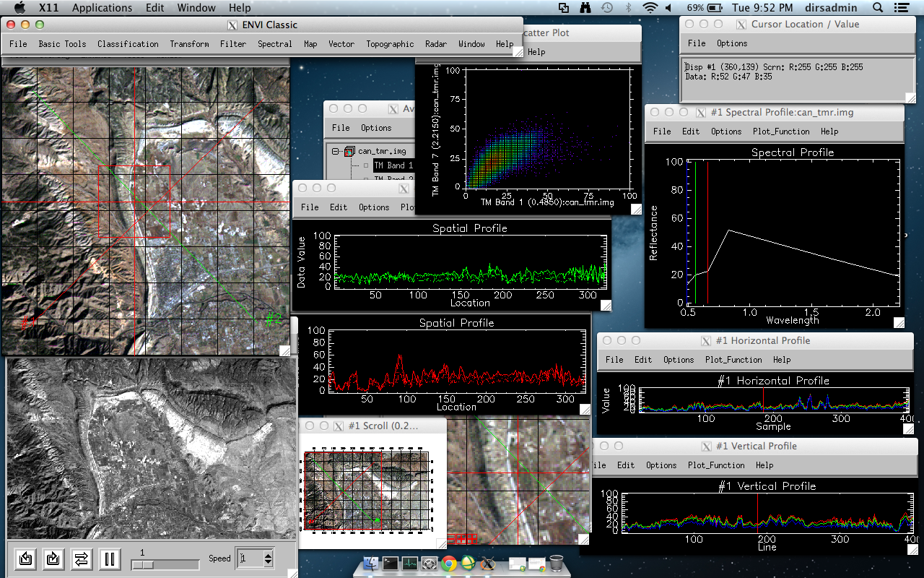
Task: Open Terminal from the dock
Action: click(391, 563)
